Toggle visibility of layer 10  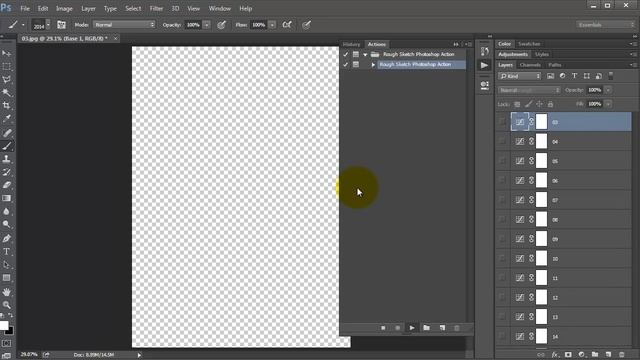[502, 258]
